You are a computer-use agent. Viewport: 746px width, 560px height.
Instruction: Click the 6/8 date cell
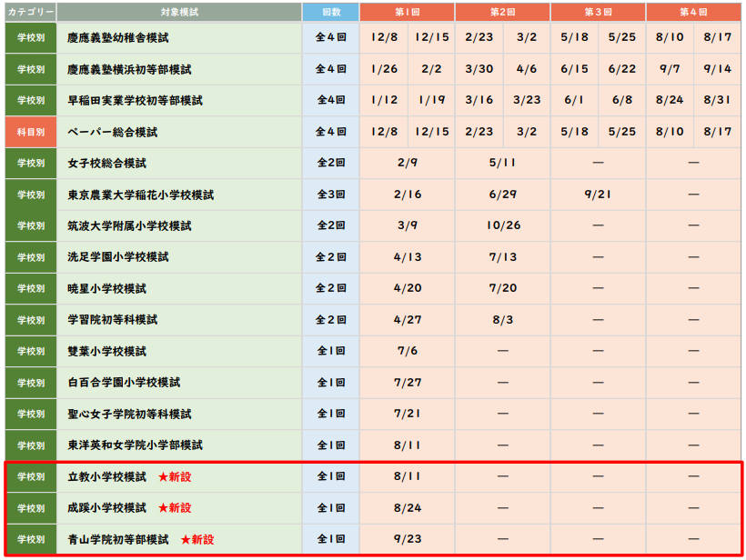click(622, 100)
